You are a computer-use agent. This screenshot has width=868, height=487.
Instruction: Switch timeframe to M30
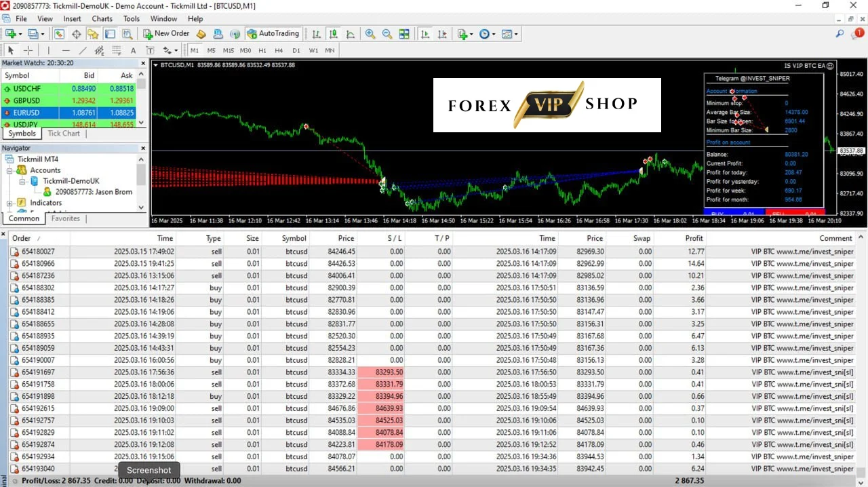coord(245,50)
